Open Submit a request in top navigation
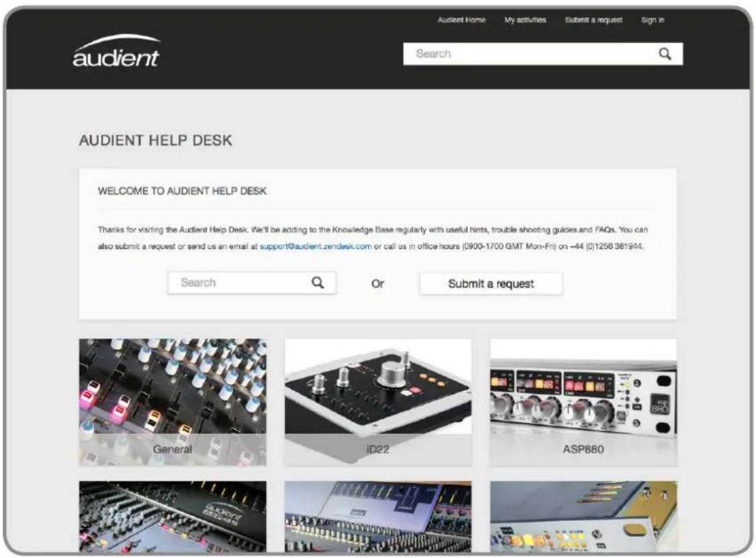Viewport: 756px width, 558px height. pyautogui.click(x=594, y=19)
